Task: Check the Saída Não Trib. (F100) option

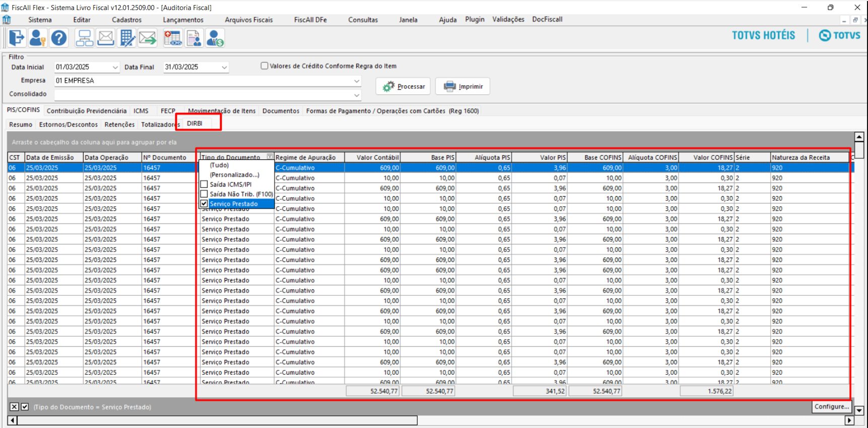Action: coord(204,194)
